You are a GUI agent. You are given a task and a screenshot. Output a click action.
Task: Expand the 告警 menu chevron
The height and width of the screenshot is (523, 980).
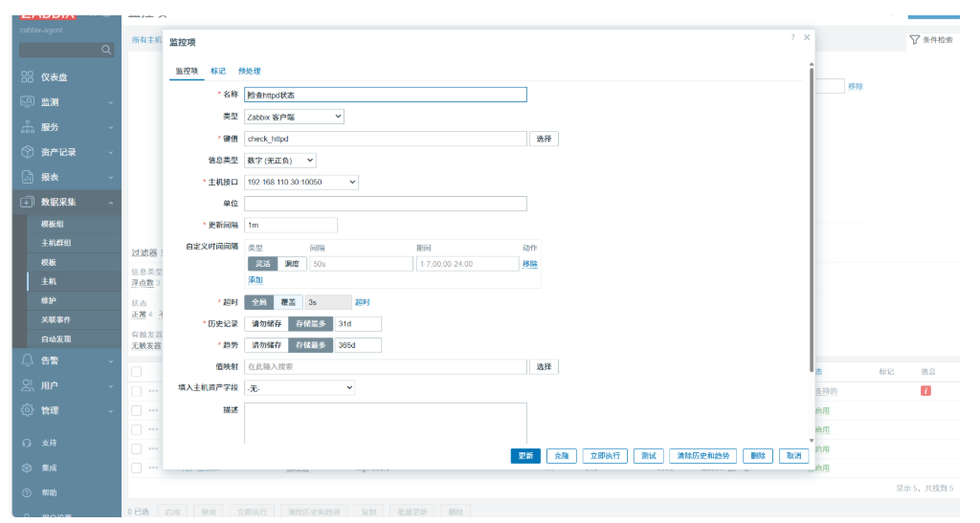111,360
